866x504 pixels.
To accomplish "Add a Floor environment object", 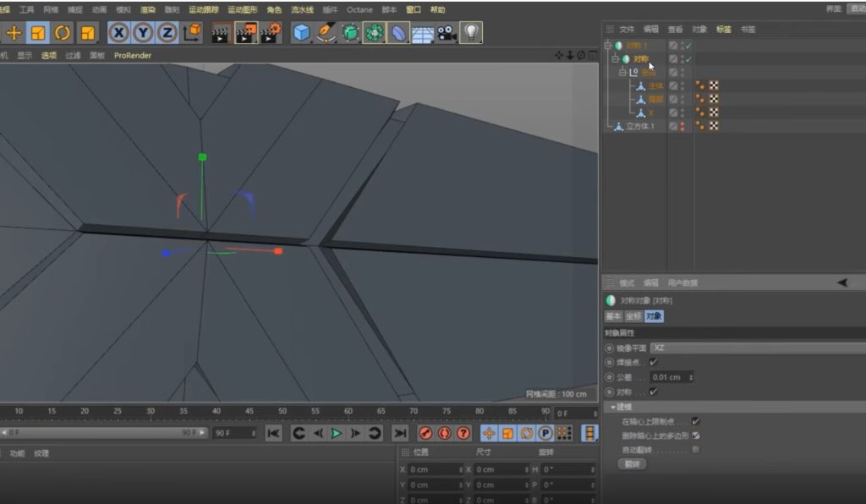I will coord(423,34).
